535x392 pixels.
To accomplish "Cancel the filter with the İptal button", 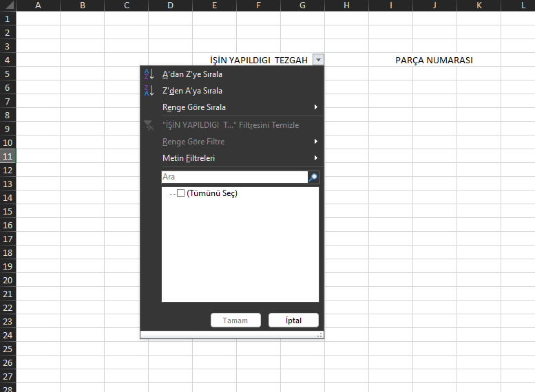I will [x=293, y=320].
